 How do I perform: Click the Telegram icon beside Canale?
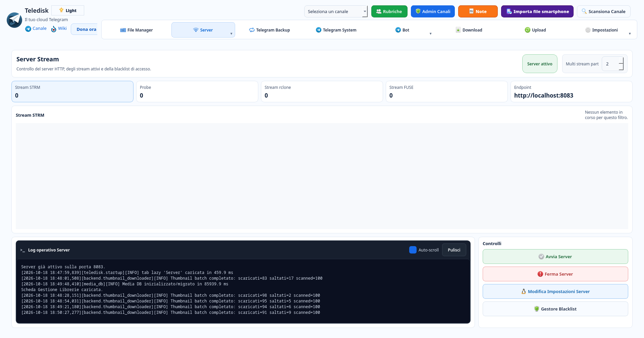28,29
